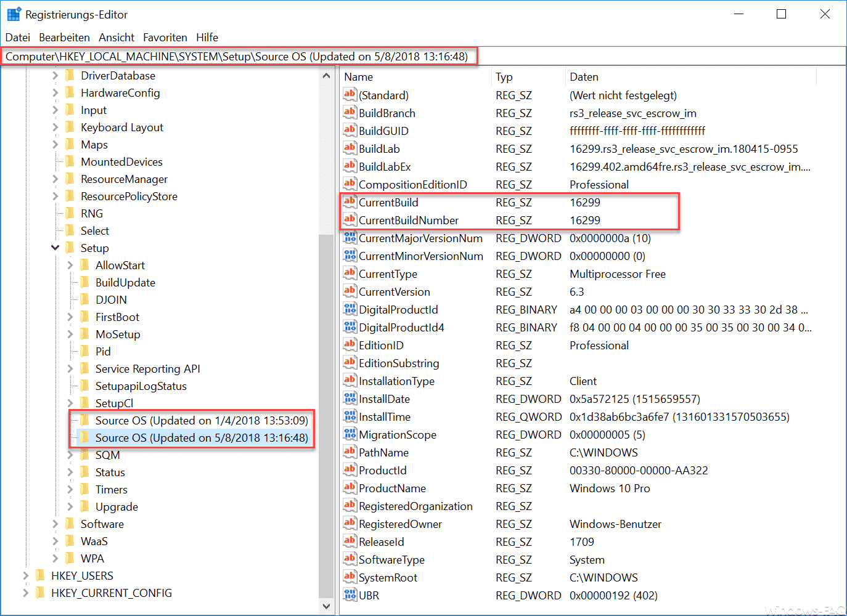Click the InstallTime QWORD icon
This screenshot has height=616, width=847.
350,416
